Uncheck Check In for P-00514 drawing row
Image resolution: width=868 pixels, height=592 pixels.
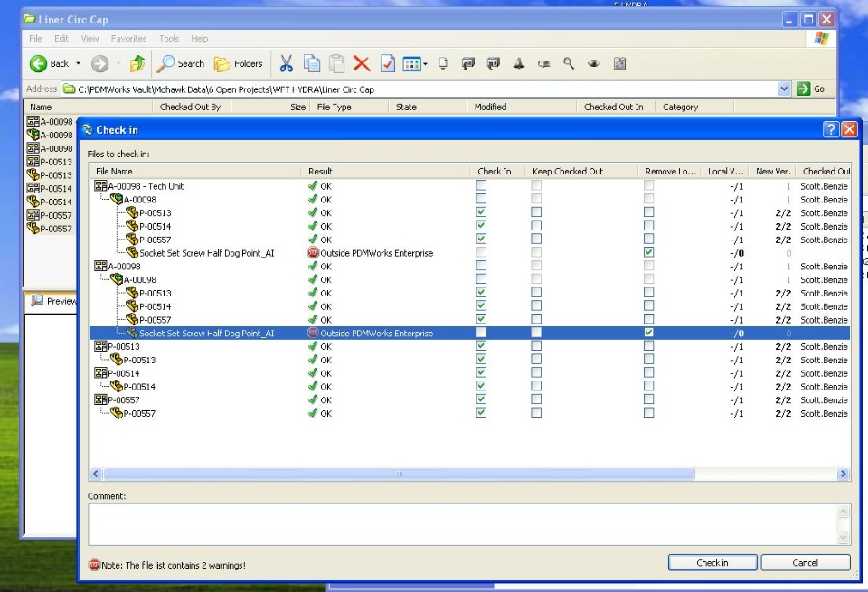pos(481,372)
